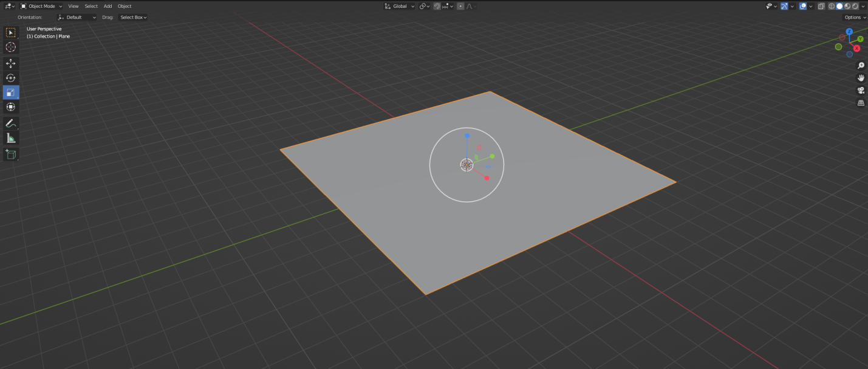The width and height of the screenshot is (868, 369).
Task: Select the Transform tool
Action: (11, 107)
